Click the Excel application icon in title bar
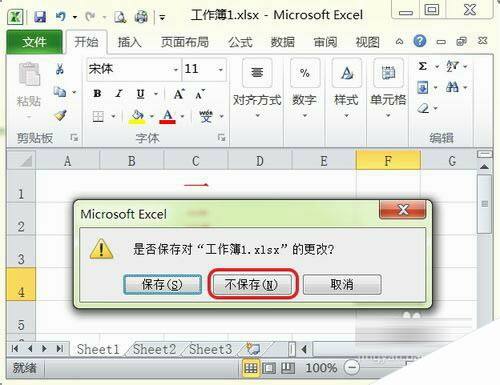 [x=15, y=16]
